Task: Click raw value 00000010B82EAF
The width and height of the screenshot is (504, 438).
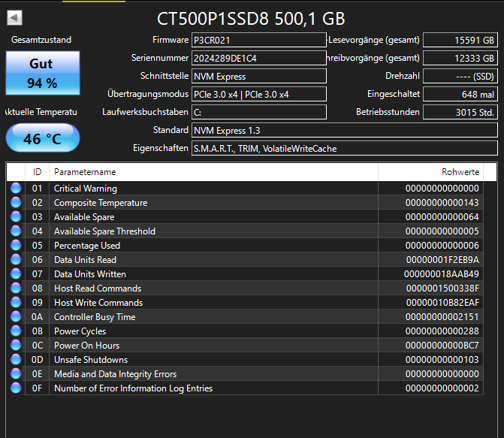Action: point(442,303)
